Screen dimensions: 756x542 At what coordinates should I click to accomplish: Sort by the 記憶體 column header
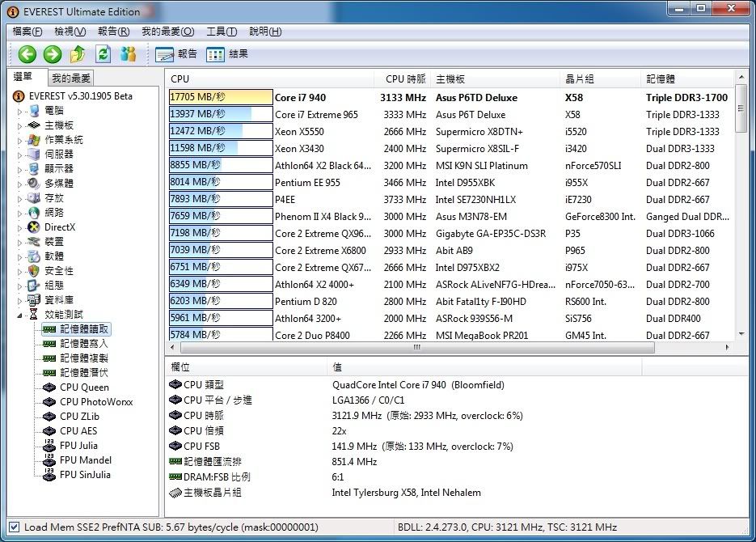[x=687, y=79]
